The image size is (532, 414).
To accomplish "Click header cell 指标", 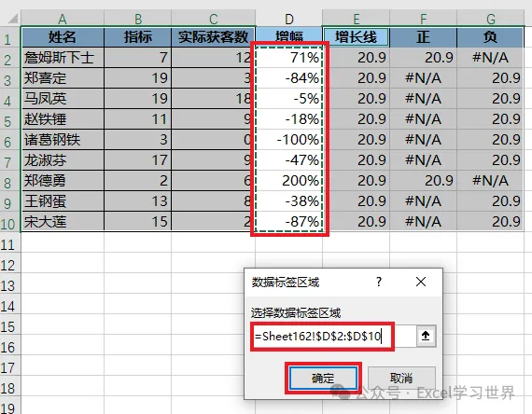I will pyautogui.click(x=138, y=37).
